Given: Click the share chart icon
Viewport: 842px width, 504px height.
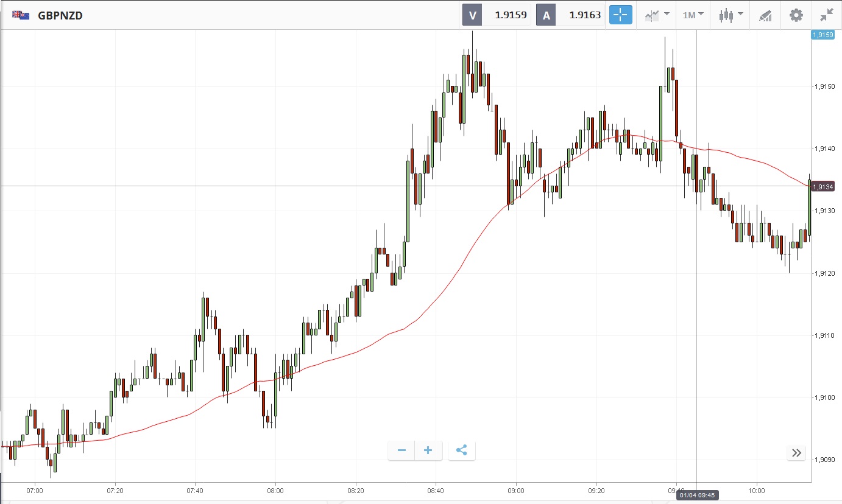Looking at the screenshot, I should click(461, 450).
